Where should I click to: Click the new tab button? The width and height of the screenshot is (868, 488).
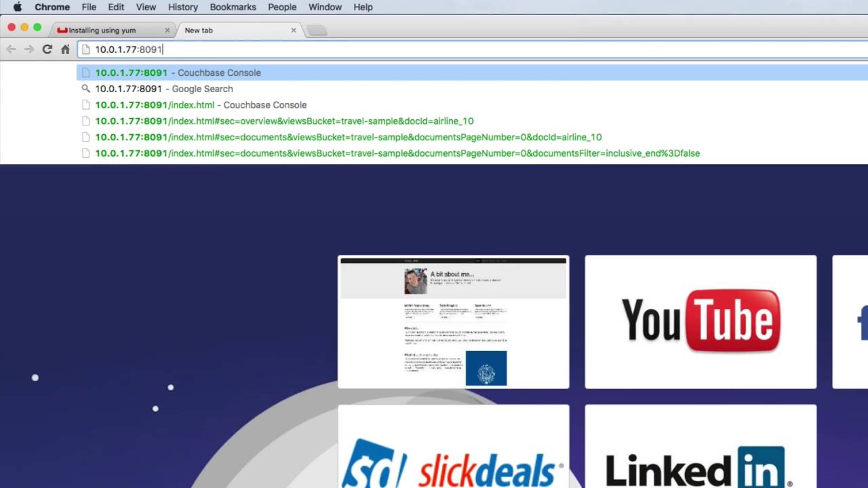point(317,30)
